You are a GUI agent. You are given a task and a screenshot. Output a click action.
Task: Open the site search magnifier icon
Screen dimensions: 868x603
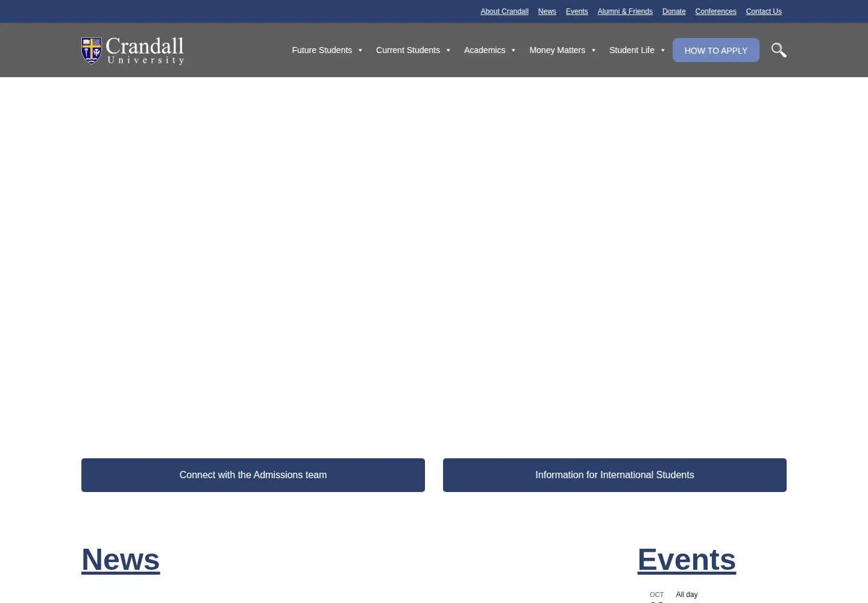[779, 50]
